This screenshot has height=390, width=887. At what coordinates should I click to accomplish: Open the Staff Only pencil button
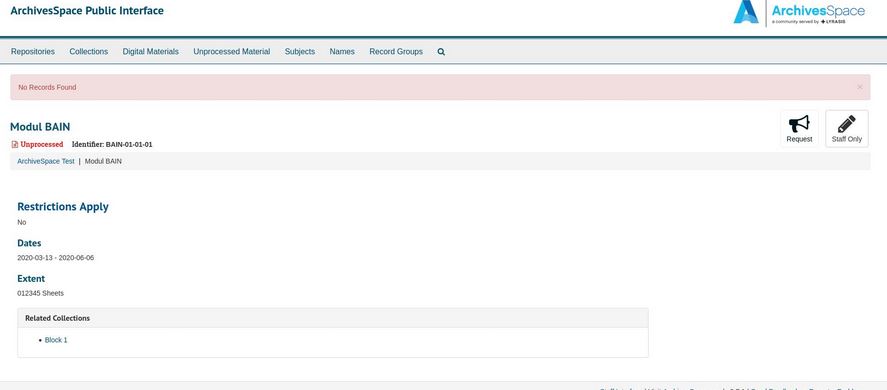[x=847, y=128]
